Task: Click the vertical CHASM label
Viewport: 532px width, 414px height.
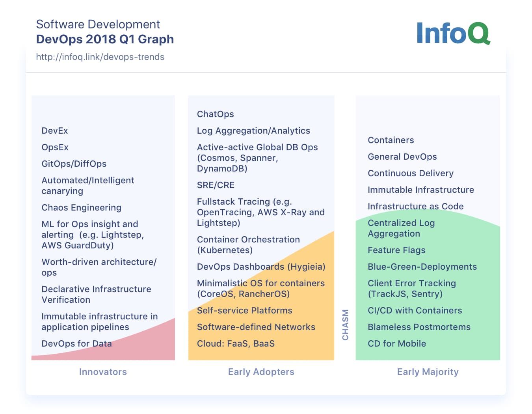Action: 345,324
